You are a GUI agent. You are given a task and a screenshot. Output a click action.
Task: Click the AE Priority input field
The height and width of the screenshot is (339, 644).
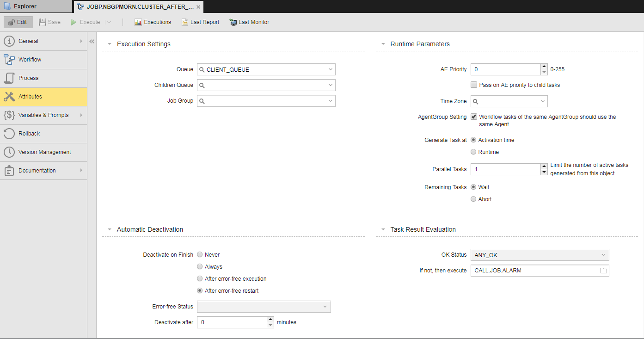(505, 69)
